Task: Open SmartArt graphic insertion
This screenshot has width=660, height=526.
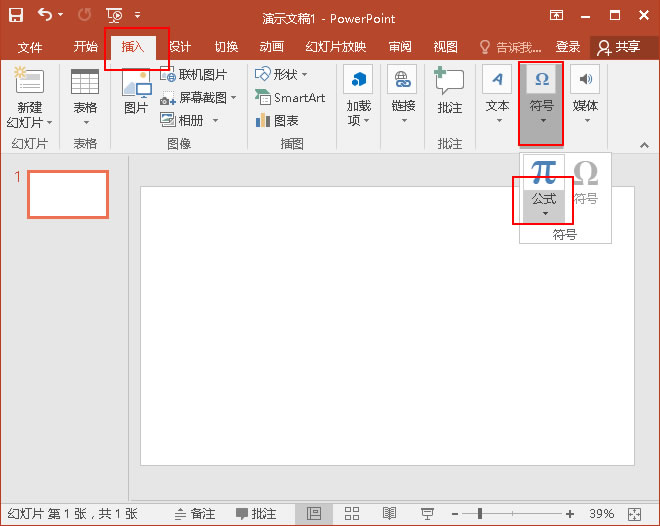Action: (x=289, y=98)
